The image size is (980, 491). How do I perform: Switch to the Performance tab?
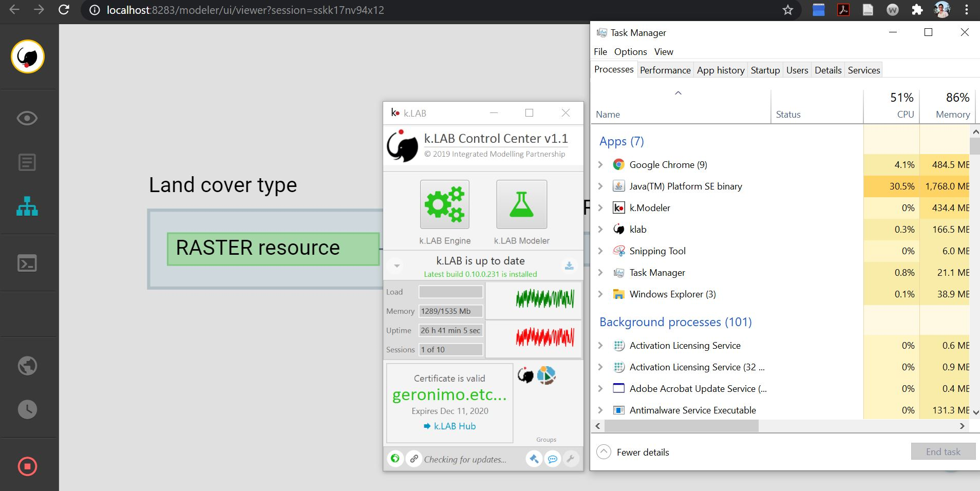[665, 70]
